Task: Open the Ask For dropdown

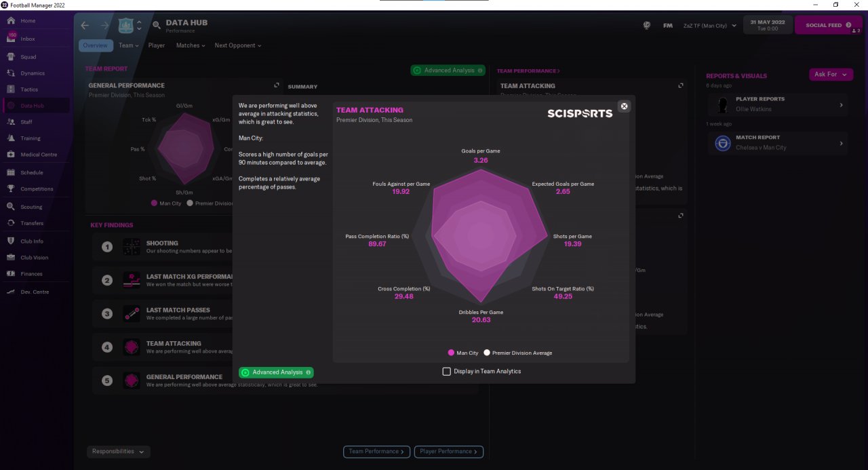Action: [831, 75]
